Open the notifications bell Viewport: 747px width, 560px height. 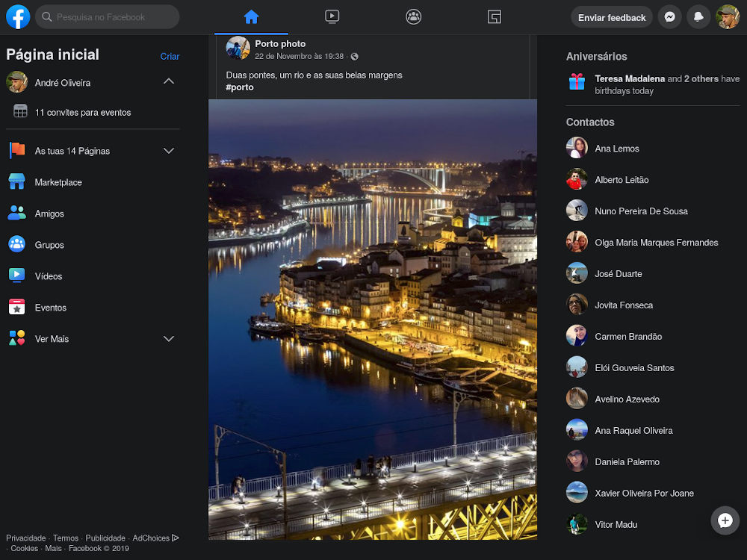tap(698, 16)
